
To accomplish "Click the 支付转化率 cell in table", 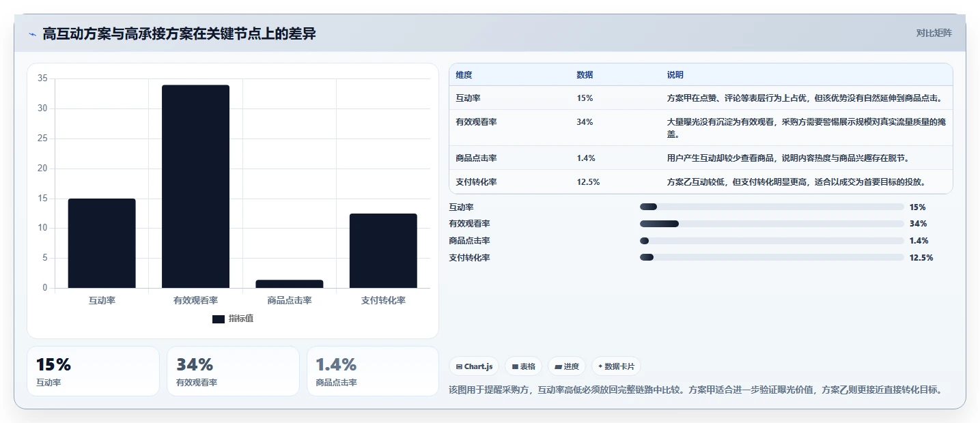I will click(476, 182).
